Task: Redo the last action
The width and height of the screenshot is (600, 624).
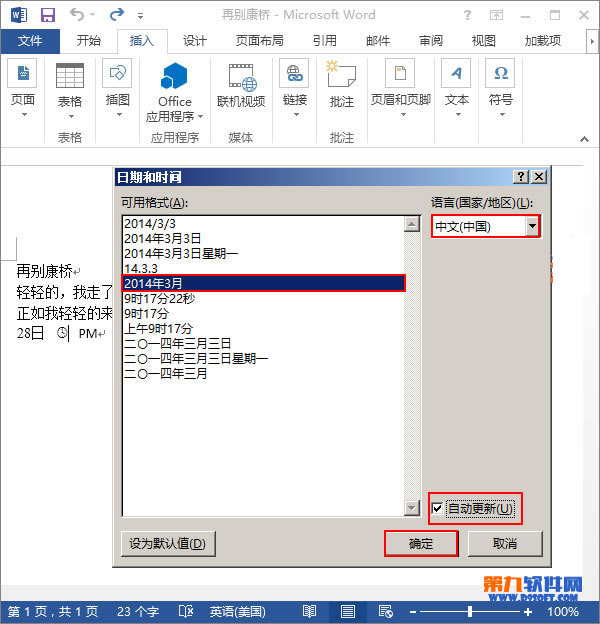Action: 117,15
